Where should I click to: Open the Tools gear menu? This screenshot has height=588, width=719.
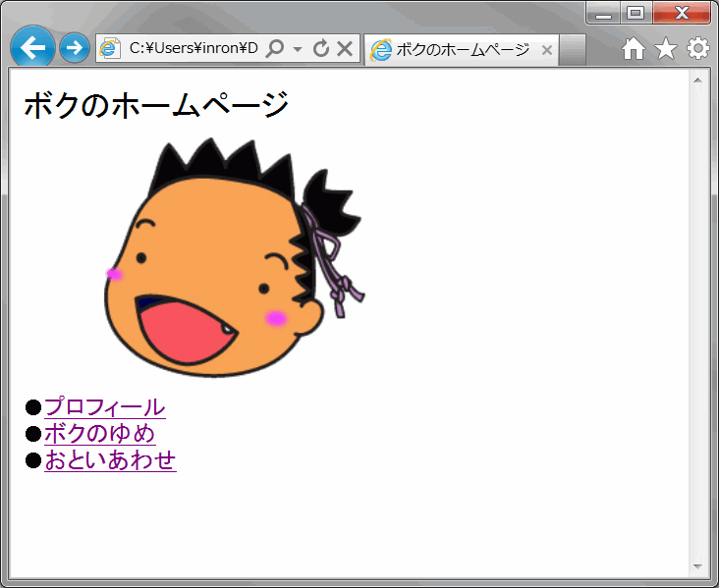697,49
